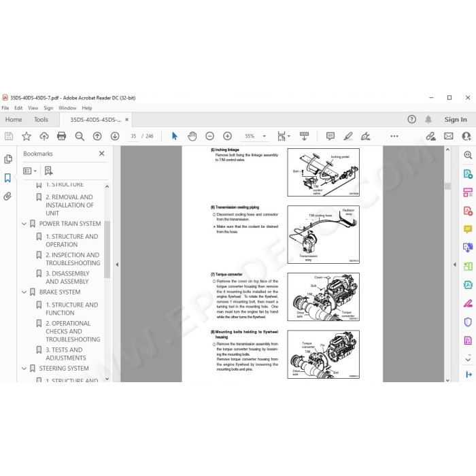Open the Sign menu

48,108
